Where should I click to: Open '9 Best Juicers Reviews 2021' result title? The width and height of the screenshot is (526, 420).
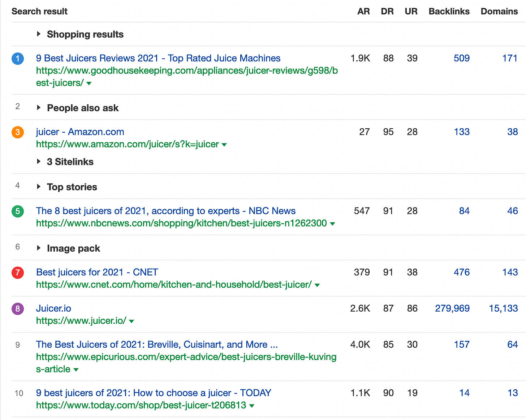[158, 58]
